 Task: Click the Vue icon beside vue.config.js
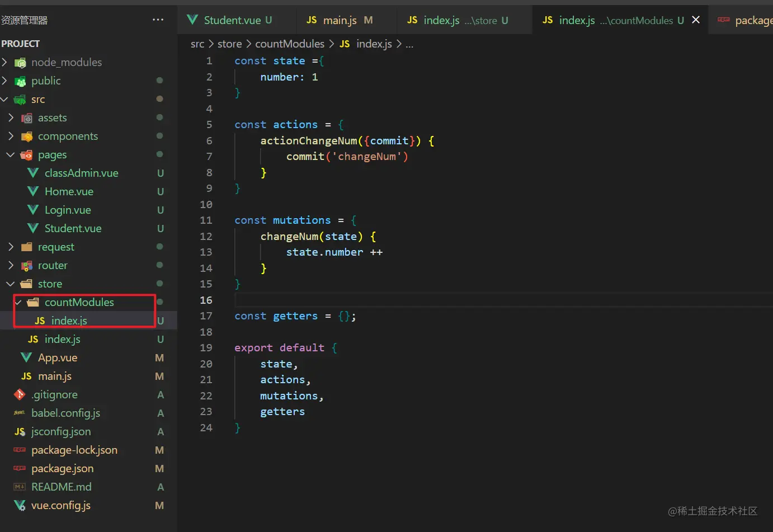point(20,505)
